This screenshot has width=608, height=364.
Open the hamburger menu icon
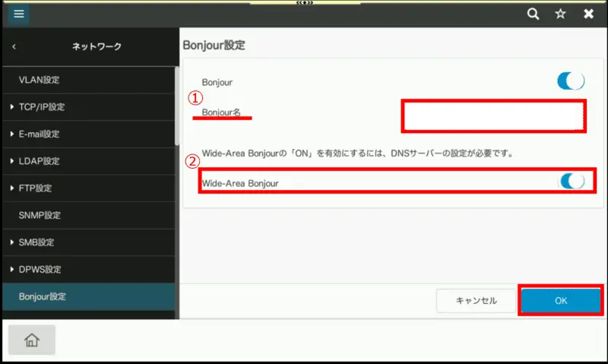click(18, 14)
